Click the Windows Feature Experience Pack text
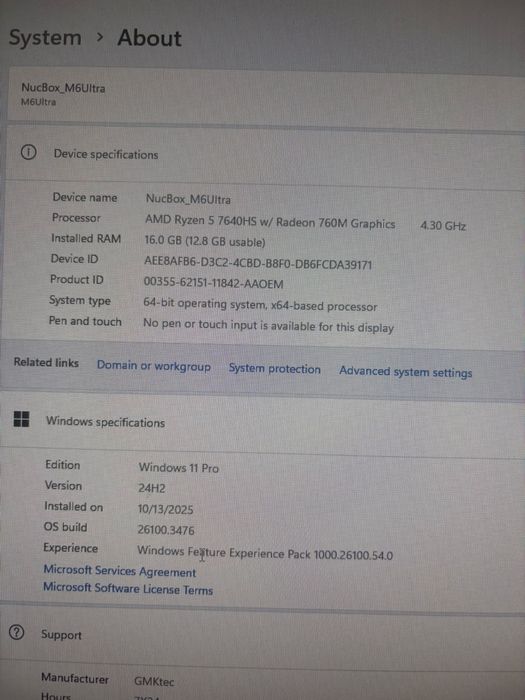Image resolution: width=525 pixels, height=700 pixels. tap(265, 553)
